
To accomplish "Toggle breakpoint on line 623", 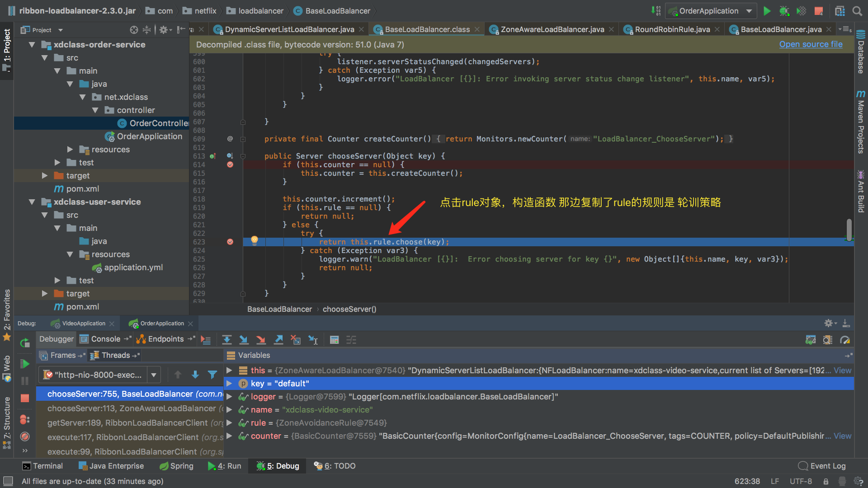I will 230,242.
